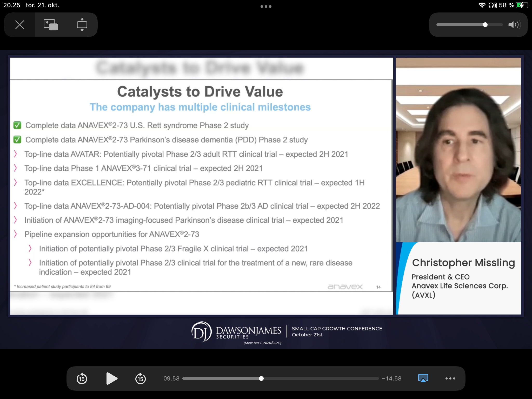Click the 'Catalysts to Drive Value' title

200,91
